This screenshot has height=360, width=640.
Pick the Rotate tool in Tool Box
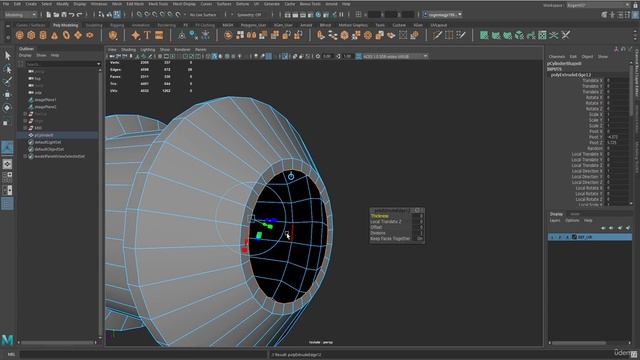(x=7, y=108)
